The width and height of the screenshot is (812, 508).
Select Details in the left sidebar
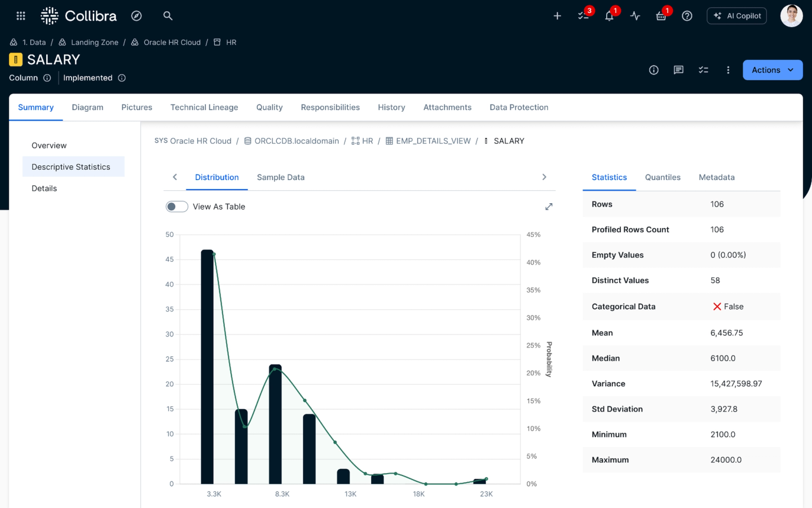point(44,189)
